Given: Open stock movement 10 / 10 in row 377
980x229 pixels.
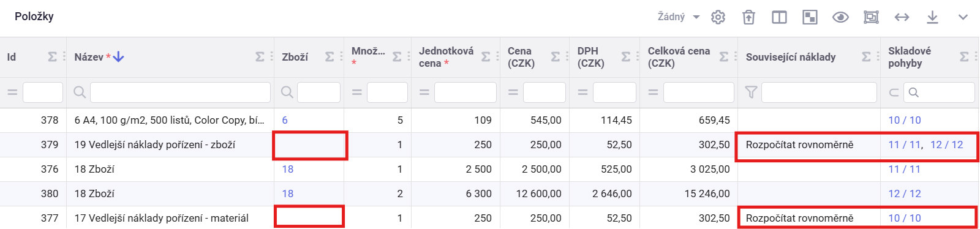Looking at the screenshot, I should [x=905, y=218].
